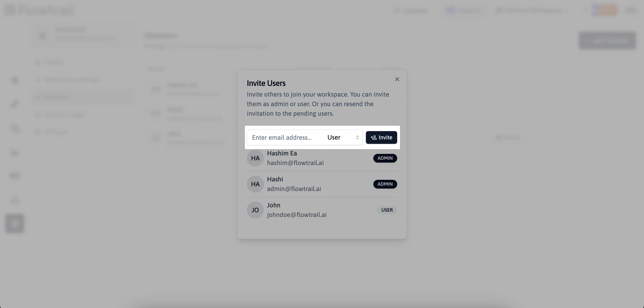Close the Invite Users dialog
This screenshot has height=308, width=644.
tap(397, 79)
